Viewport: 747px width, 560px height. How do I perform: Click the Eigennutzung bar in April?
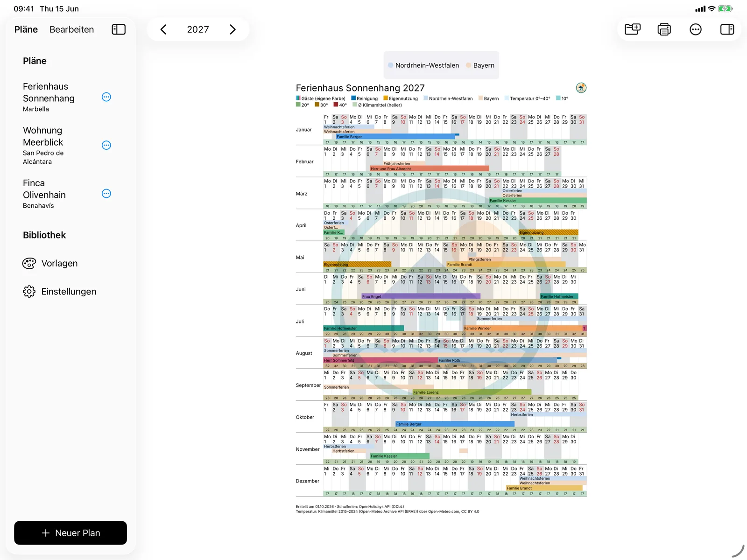point(549,232)
